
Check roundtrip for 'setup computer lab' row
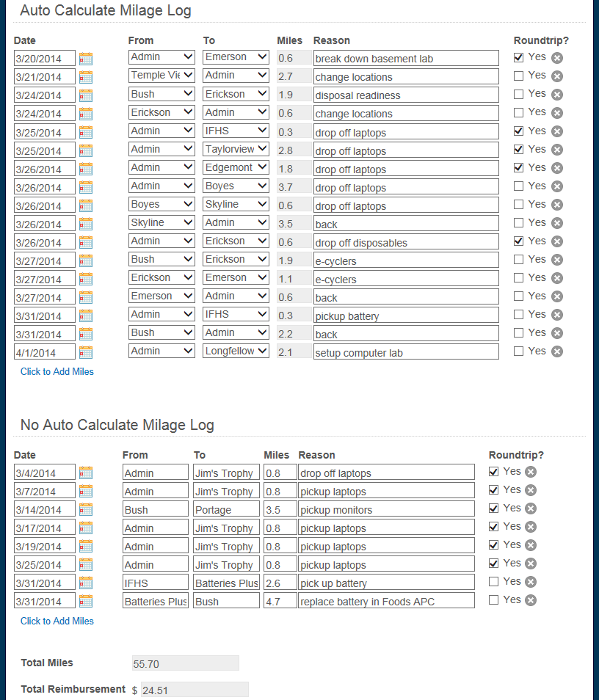coord(518,351)
